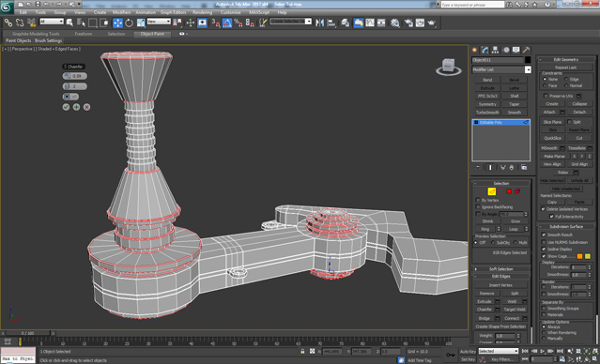600x364 pixels.
Task: Switch to Graphite Modeling Tools tab
Action: click(36, 34)
